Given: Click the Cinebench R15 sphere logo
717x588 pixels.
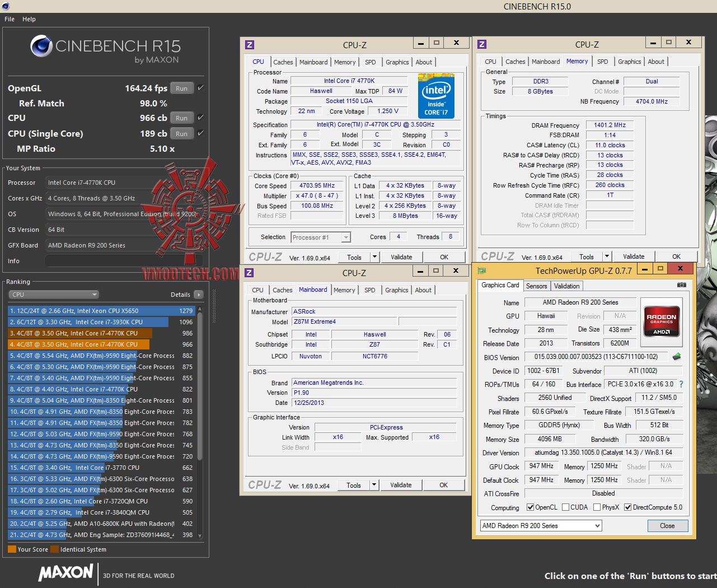Looking at the screenshot, I should tap(41, 46).
